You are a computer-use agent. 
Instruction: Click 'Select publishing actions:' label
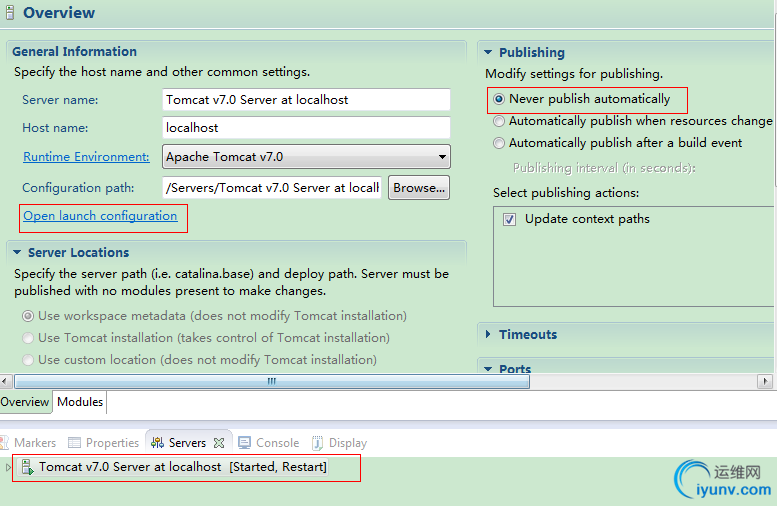(566, 193)
